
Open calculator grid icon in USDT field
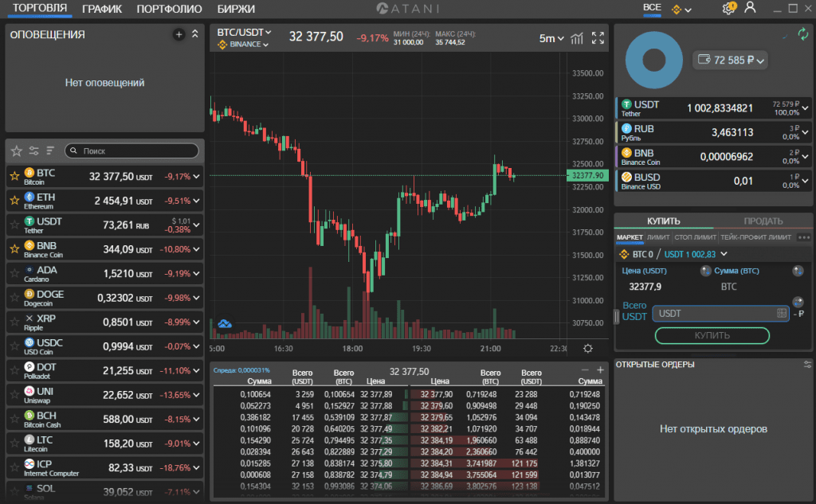click(x=782, y=313)
